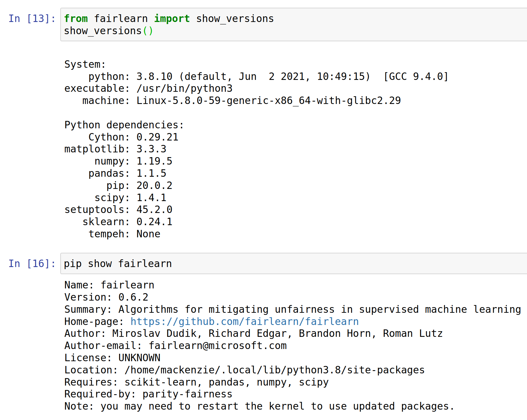
Task: Click the In [16] cell prompt
Action: pos(31,263)
